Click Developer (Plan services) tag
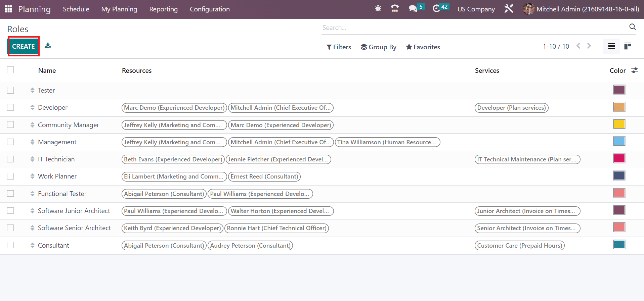This screenshot has height=301, width=644. (511, 108)
